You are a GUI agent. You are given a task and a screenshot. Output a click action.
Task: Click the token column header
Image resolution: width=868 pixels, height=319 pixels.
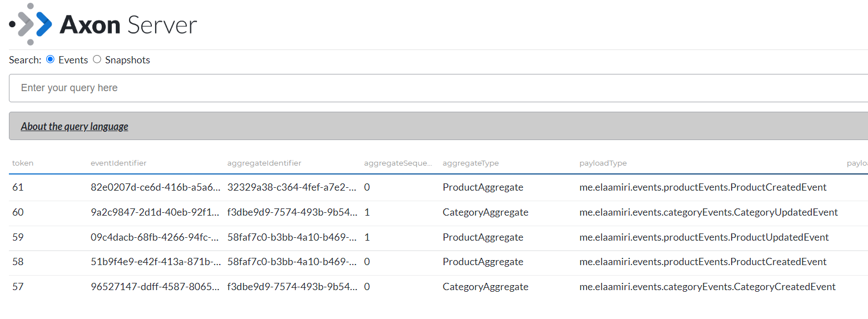point(23,163)
